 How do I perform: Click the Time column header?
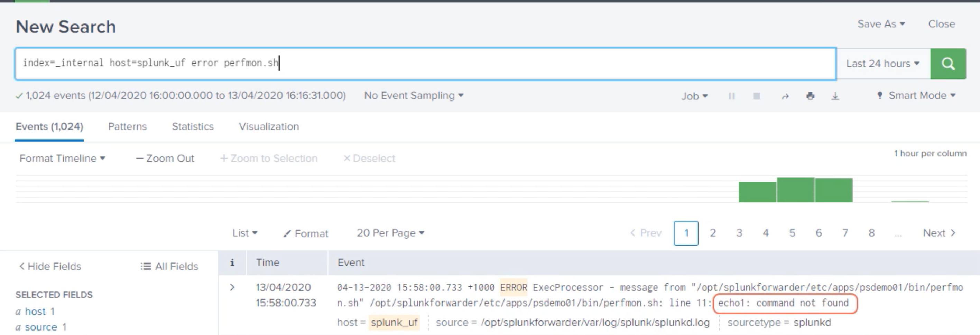(267, 262)
